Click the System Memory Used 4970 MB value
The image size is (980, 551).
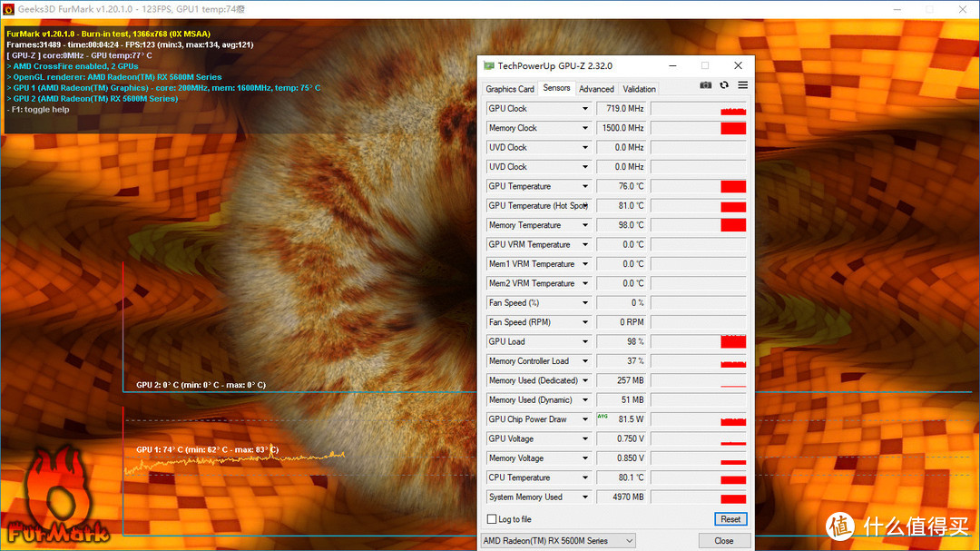coord(622,497)
